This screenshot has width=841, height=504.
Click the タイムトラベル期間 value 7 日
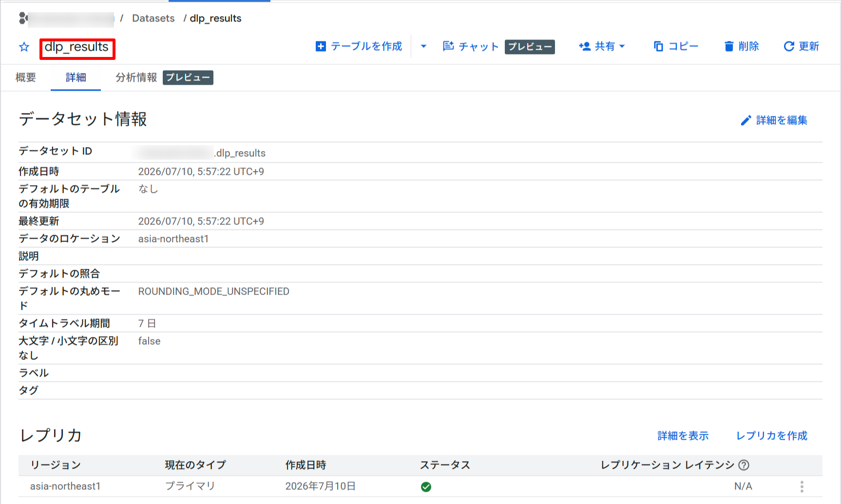pyautogui.click(x=147, y=323)
